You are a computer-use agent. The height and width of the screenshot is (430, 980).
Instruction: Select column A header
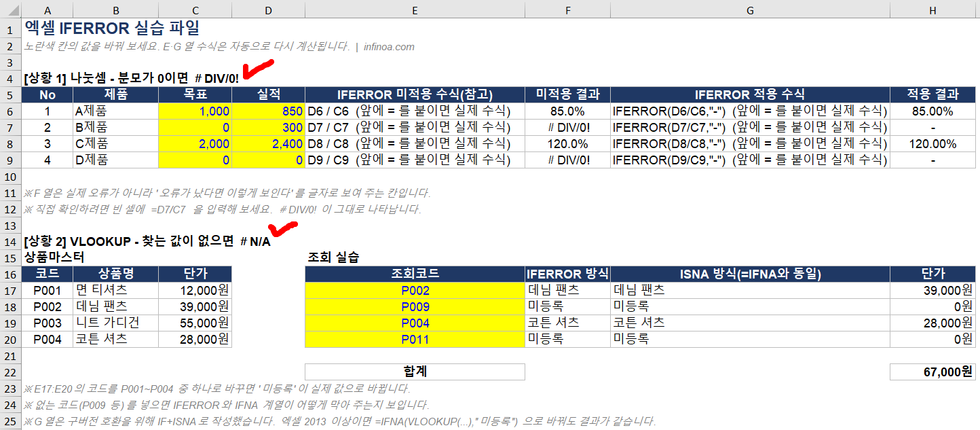tap(47, 10)
